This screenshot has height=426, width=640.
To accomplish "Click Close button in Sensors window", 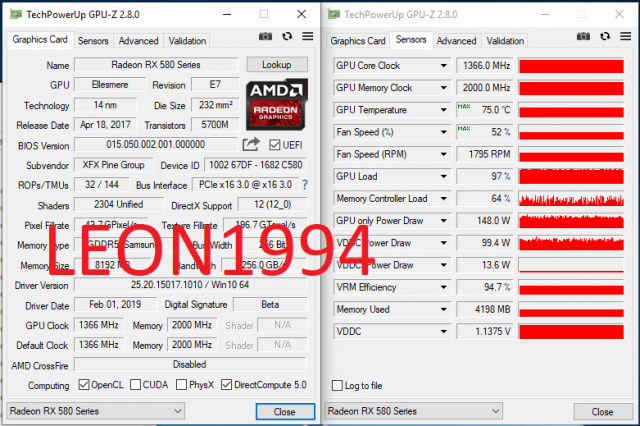I will click(603, 412).
